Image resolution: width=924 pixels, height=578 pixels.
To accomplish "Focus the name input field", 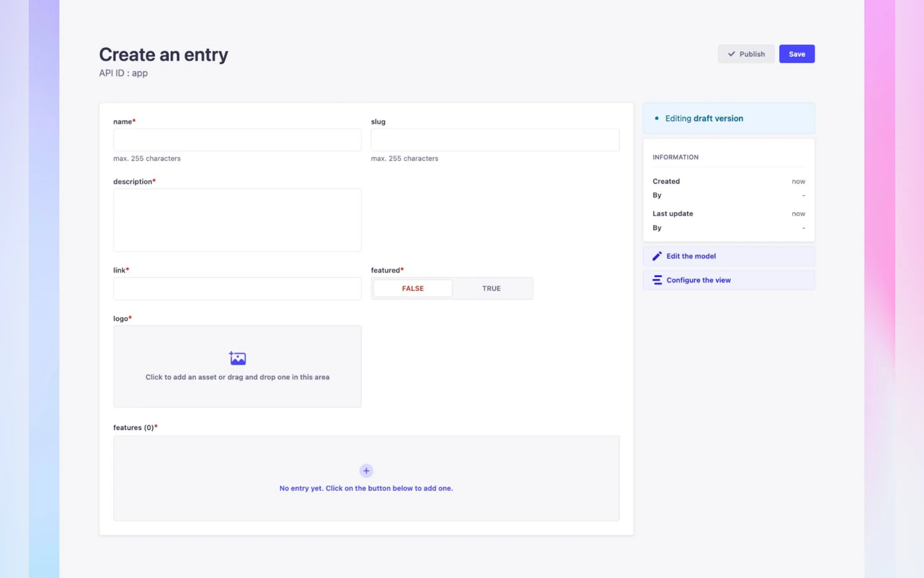I will [x=237, y=140].
